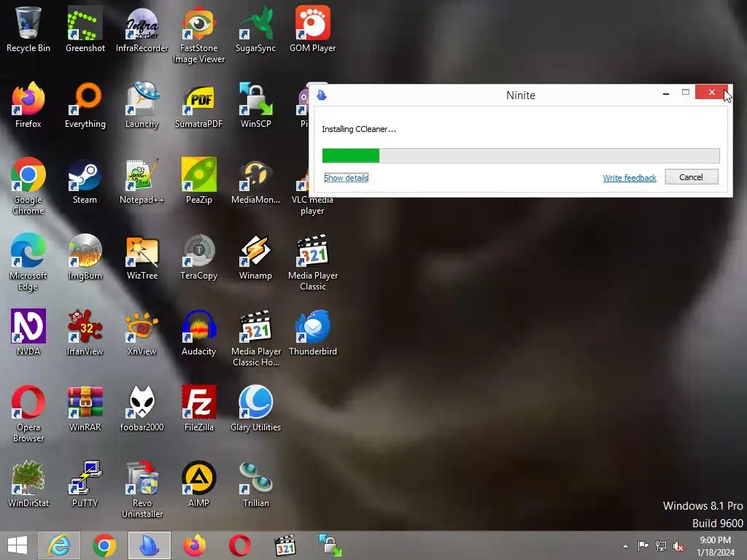Viewport: 747px width, 560px height.
Task: Select the Notepad++ desktop shortcut
Action: point(142,181)
